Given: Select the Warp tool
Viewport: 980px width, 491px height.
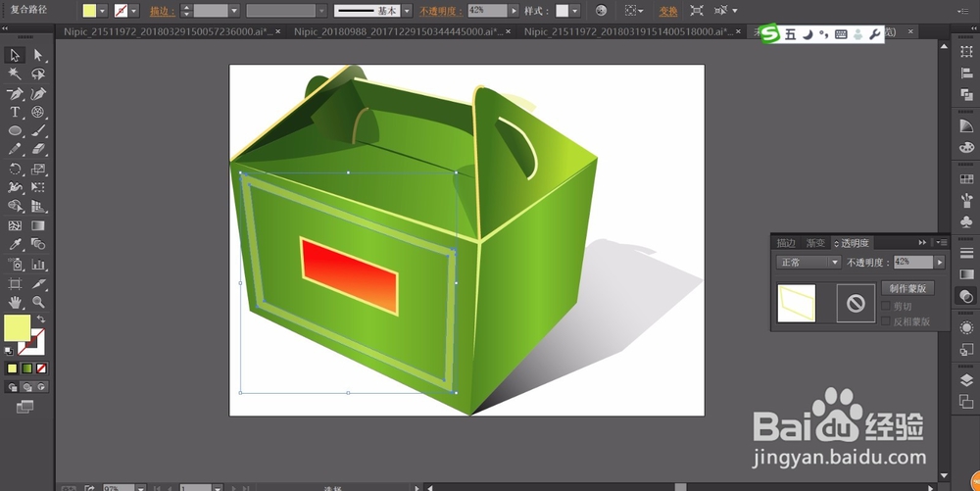Looking at the screenshot, I should tap(15, 187).
